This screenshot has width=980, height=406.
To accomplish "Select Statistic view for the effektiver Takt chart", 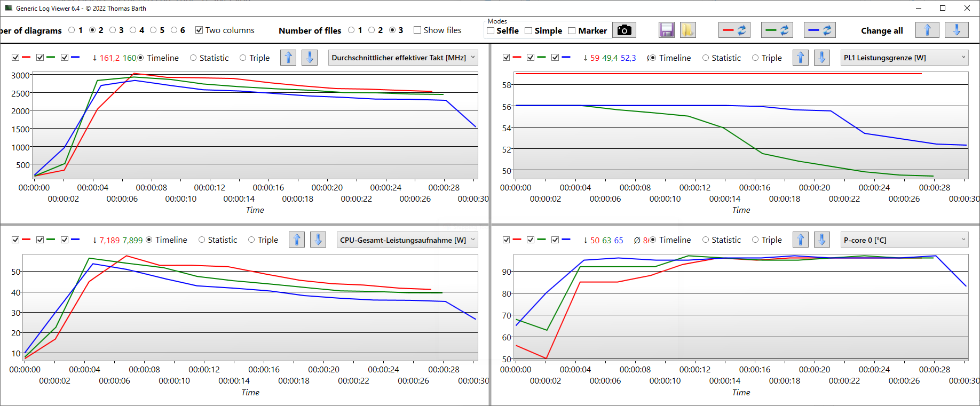I will [x=193, y=58].
